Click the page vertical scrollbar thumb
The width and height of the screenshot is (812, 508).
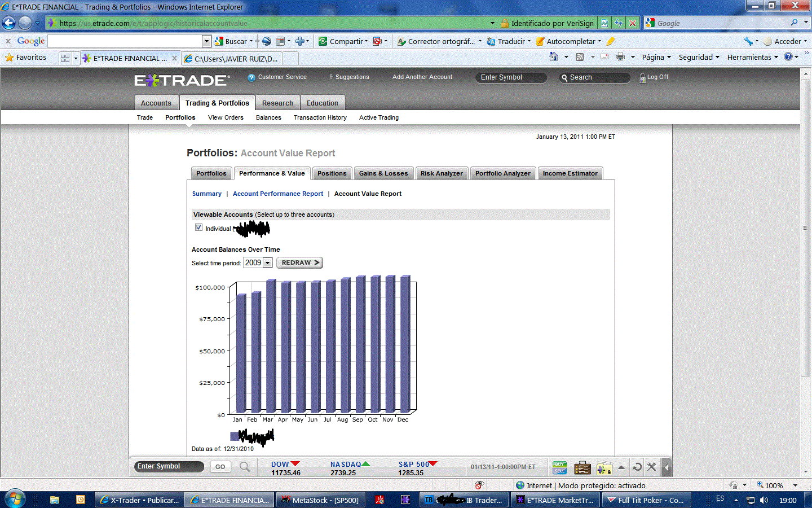(x=806, y=229)
